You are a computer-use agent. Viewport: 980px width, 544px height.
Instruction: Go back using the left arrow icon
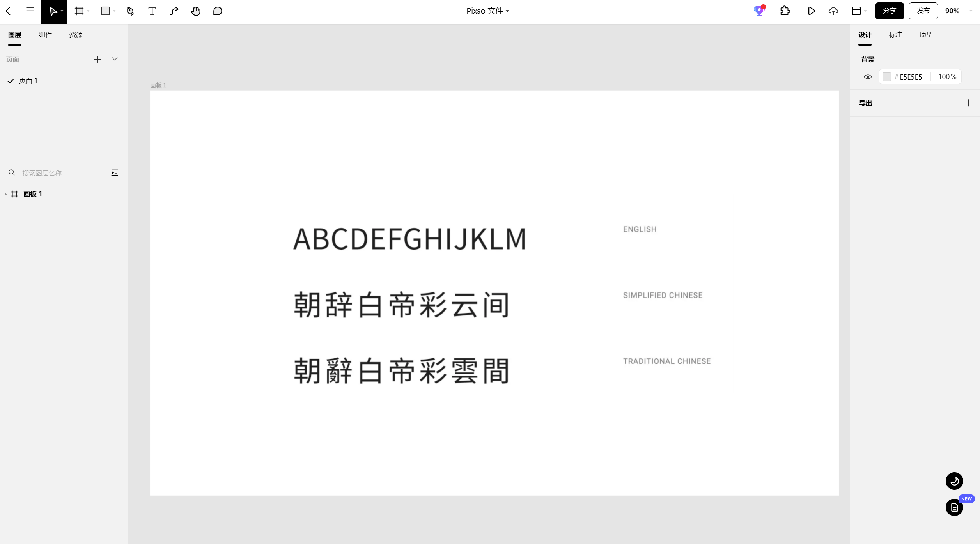[8, 11]
